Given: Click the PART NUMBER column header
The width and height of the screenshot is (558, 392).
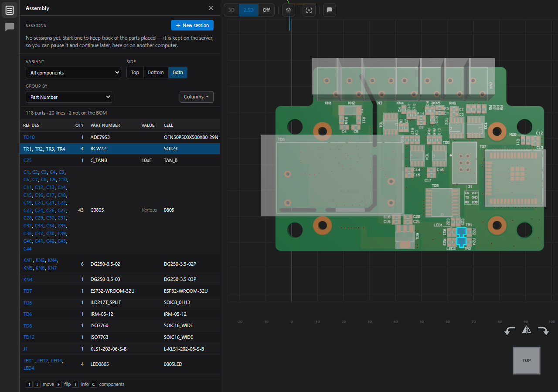Looking at the screenshot, I should point(105,125).
